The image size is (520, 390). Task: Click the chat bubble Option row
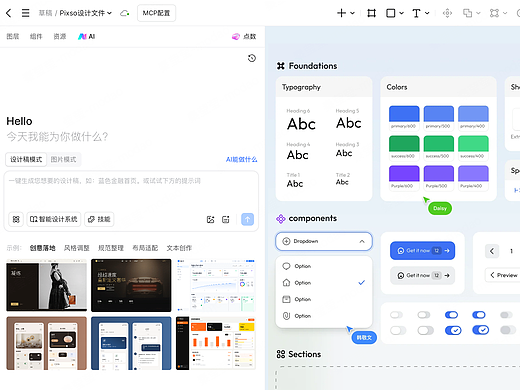coord(324,266)
